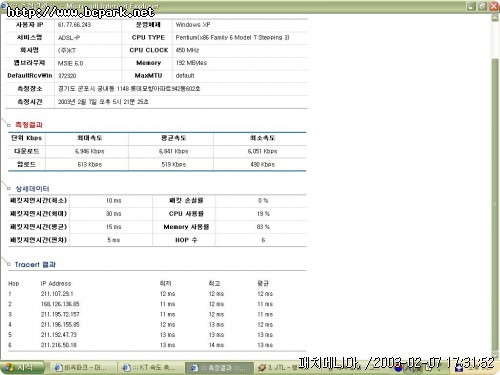Click the 372320 value

(67, 76)
